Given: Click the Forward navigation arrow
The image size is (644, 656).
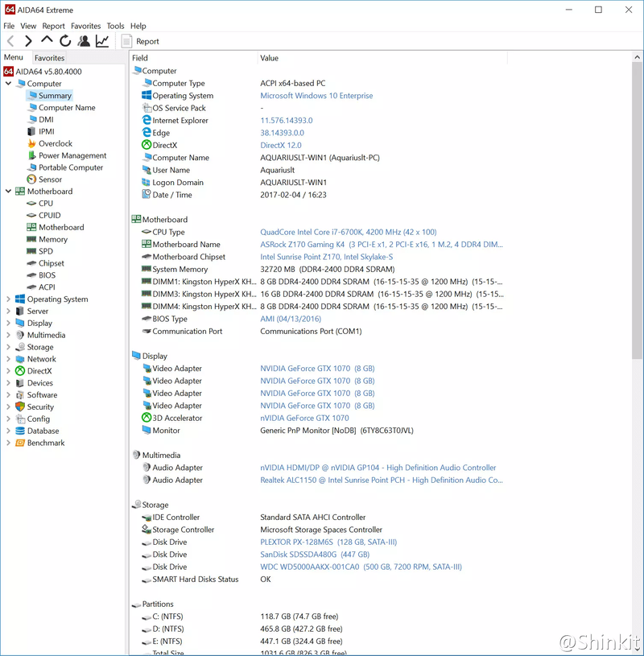Looking at the screenshot, I should click(x=29, y=41).
